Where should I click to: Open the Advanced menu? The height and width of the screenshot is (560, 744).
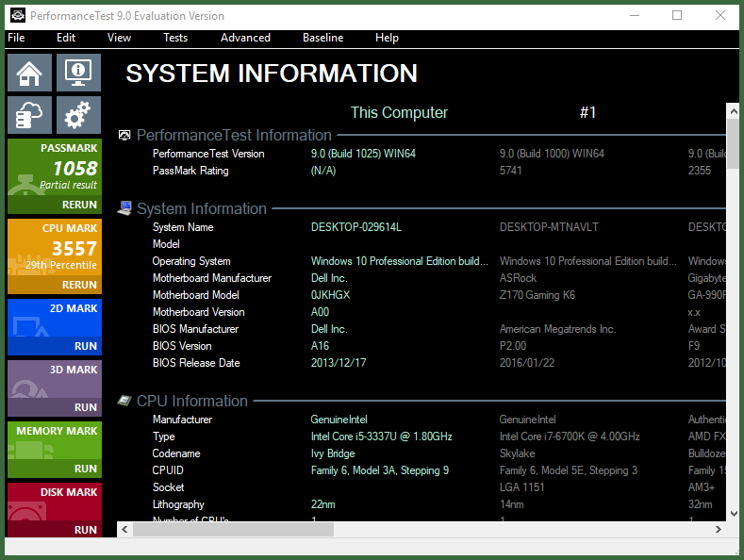[x=245, y=38]
